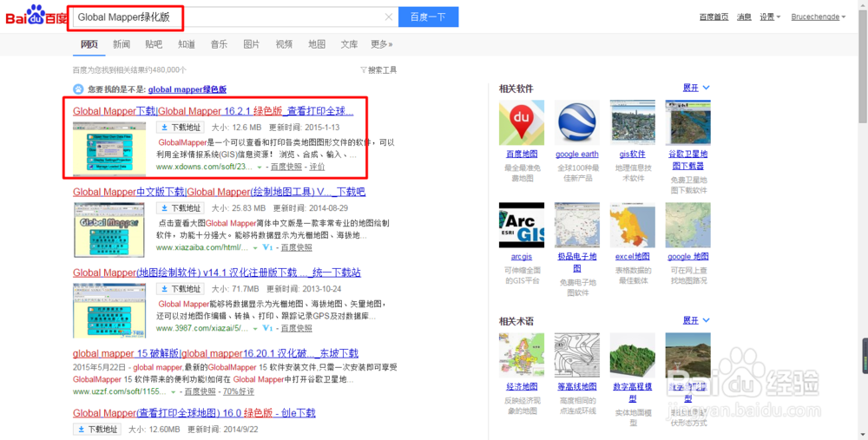The height and width of the screenshot is (440, 868).
Task: Open dropdown arrow beside www.xdowns.com URL
Action: [x=259, y=167]
